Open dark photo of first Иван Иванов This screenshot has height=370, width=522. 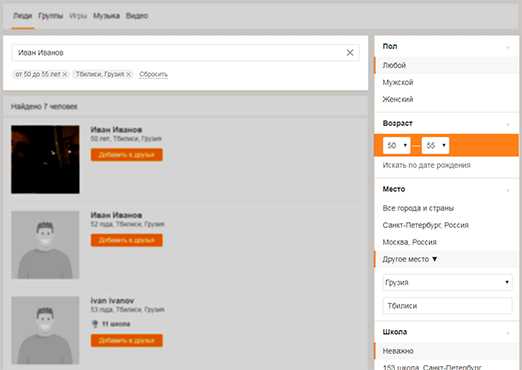[45, 159]
